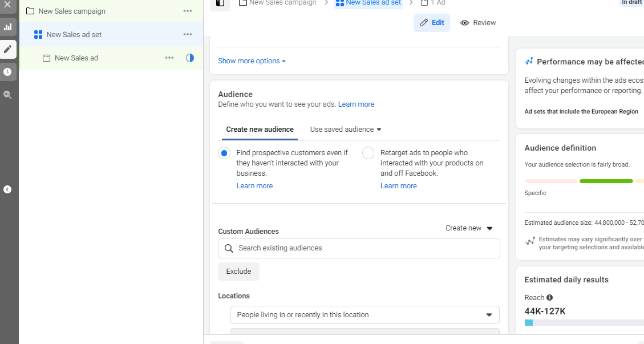Select Retarget ads radio option
644x344 pixels.
click(x=368, y=153)
